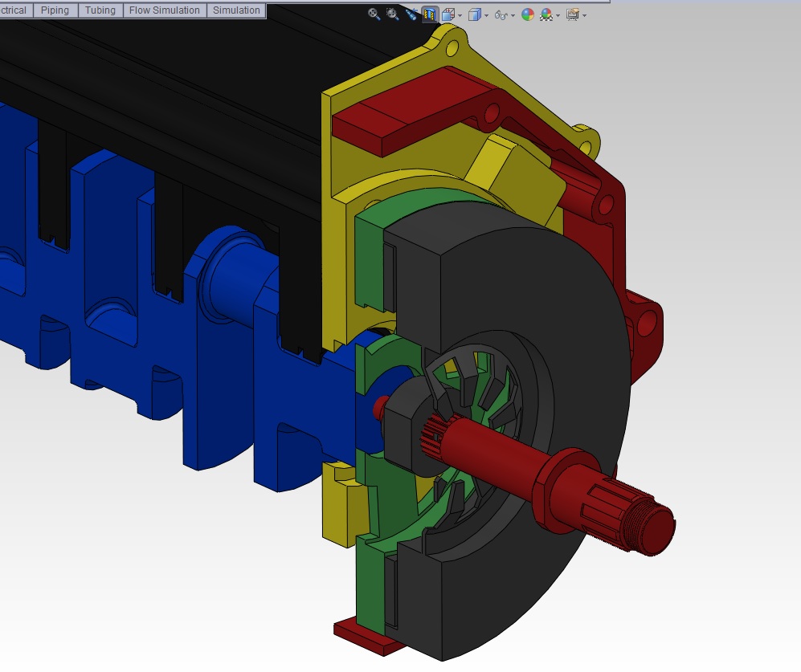801x672 pixels.
Task: Open the Tubing tab
Action: (100, 10)
